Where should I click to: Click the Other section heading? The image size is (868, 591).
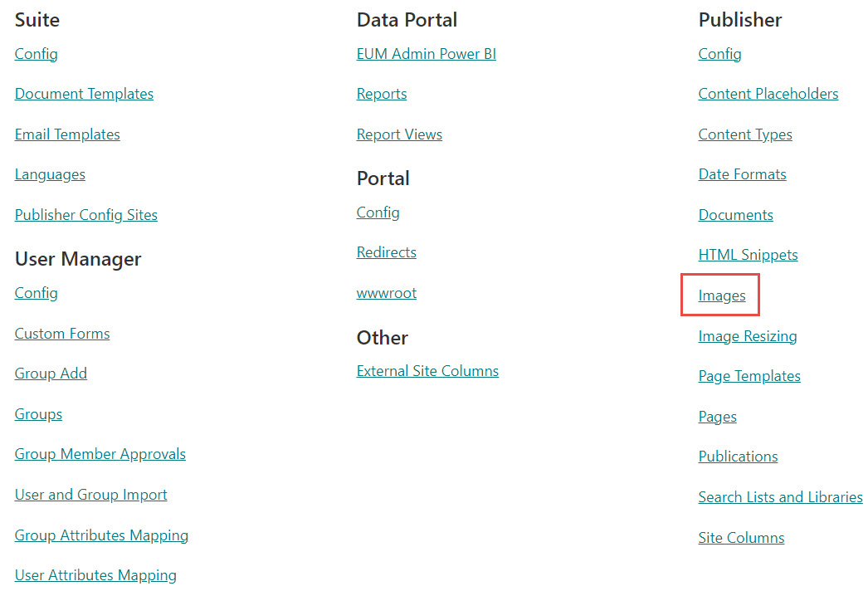(x=383, y=337)
